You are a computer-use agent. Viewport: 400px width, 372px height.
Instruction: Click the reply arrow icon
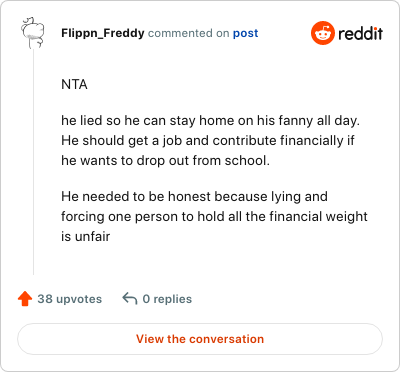pyautogui.click(x=130, y=298)
